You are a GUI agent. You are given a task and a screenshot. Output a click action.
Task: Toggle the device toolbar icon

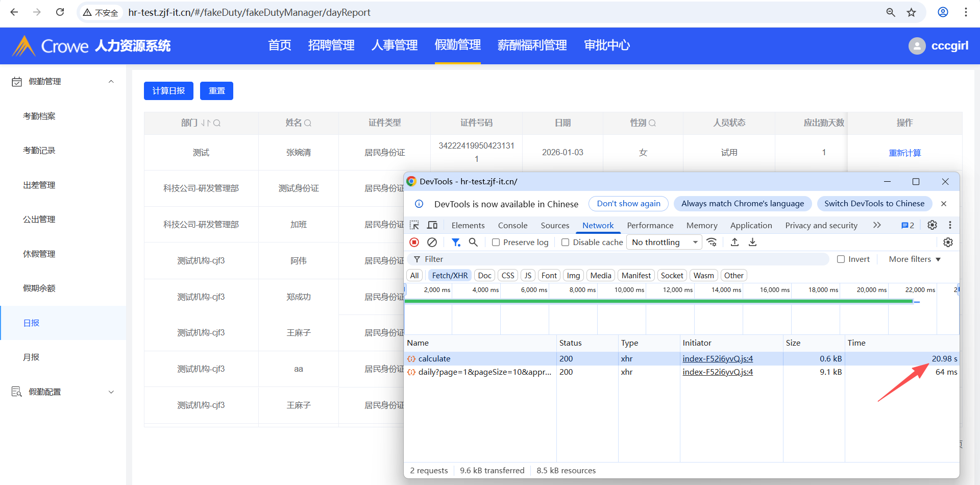pos(432,225)
